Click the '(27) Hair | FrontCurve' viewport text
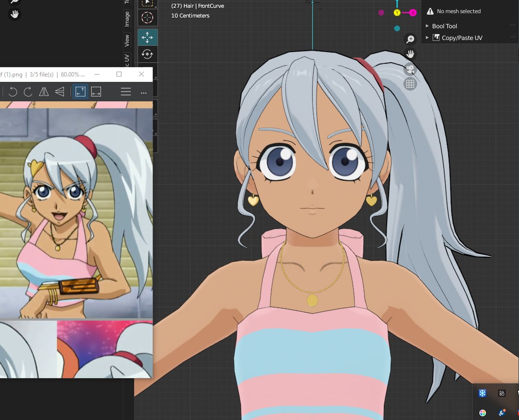 pos(198,6)
